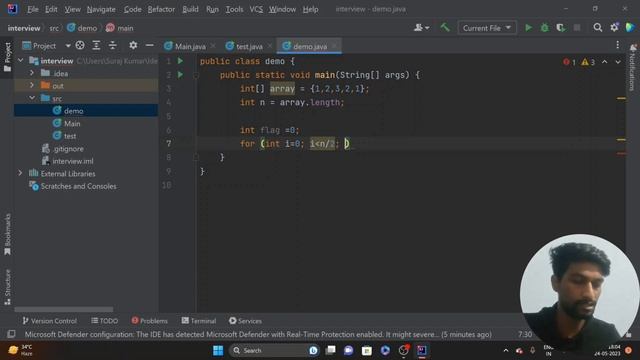Open the TODO tool window
This screenshot has height=360, width=640.
pos(104,321)
